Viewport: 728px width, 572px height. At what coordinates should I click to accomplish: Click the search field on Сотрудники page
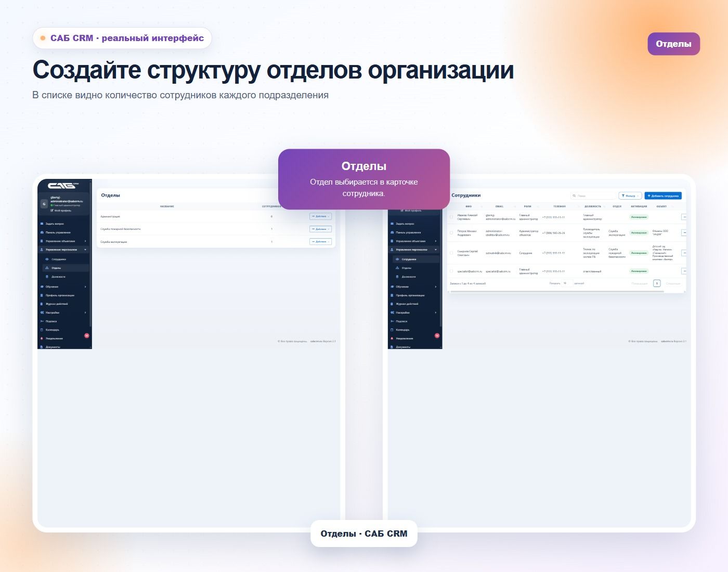click(593, 196)
